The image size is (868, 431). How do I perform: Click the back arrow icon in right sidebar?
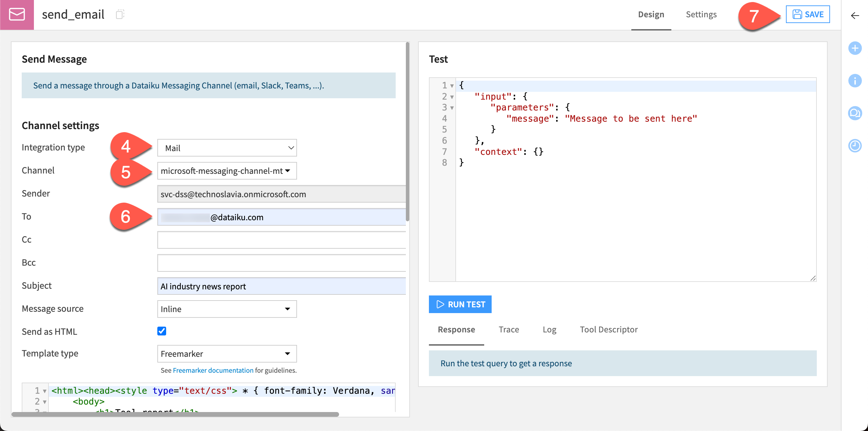tap(855, 16)
